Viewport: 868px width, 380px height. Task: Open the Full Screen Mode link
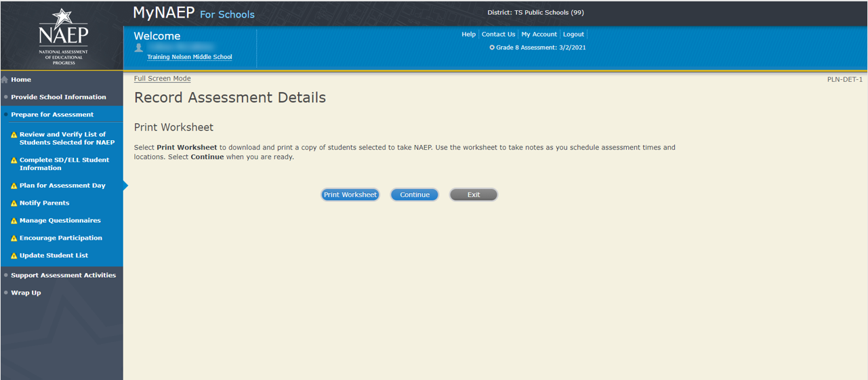point(162,79)
